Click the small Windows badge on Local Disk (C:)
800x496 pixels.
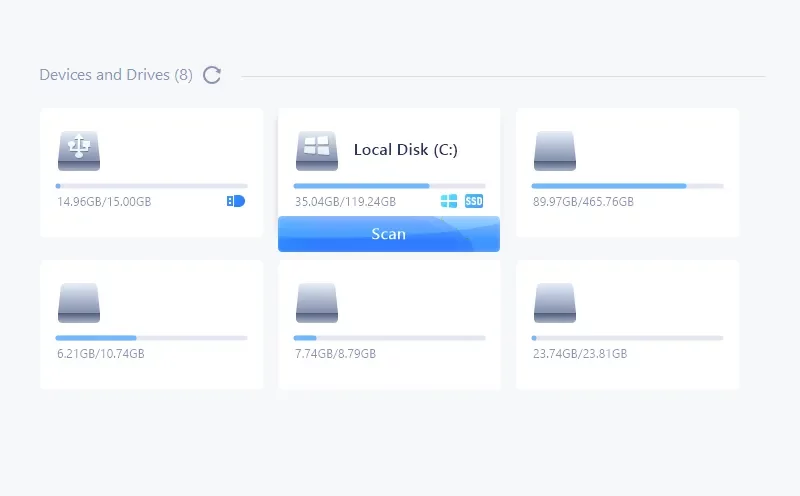[x=449, y=201]
